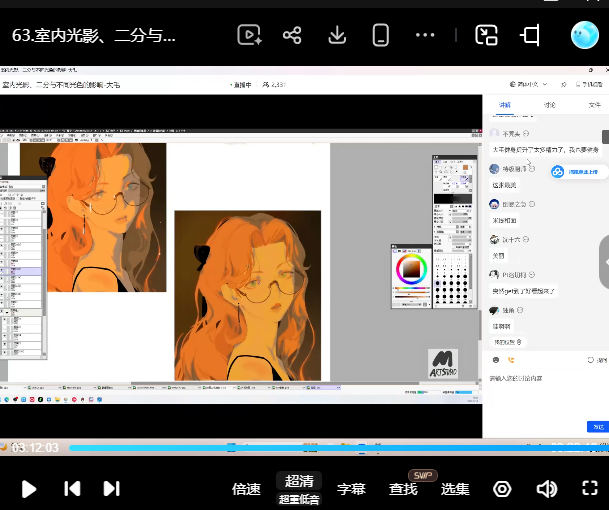Switch to the 文件 tab
Viewport: 609px width, 510px height.
pos(595,105)
